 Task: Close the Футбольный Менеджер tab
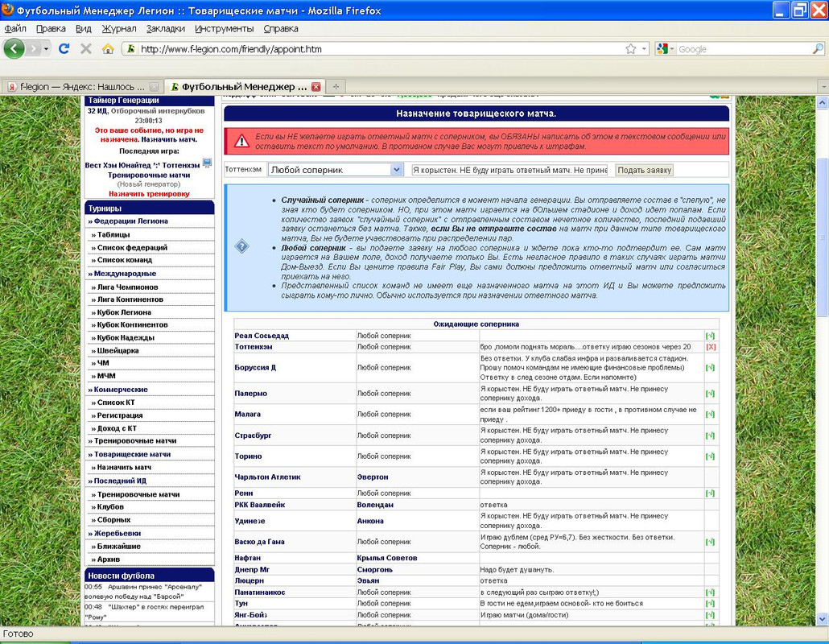click(x=316, y=86)
